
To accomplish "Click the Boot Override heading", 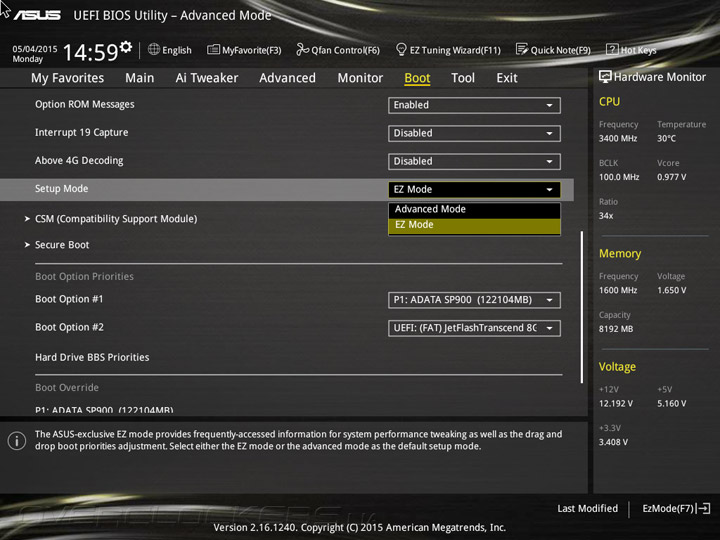I will tap(67, 388).
